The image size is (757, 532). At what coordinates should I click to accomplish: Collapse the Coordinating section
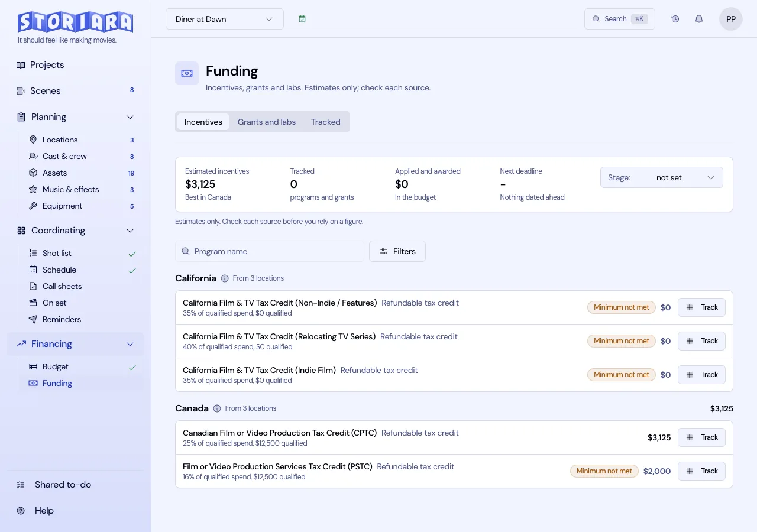point(130,231)
